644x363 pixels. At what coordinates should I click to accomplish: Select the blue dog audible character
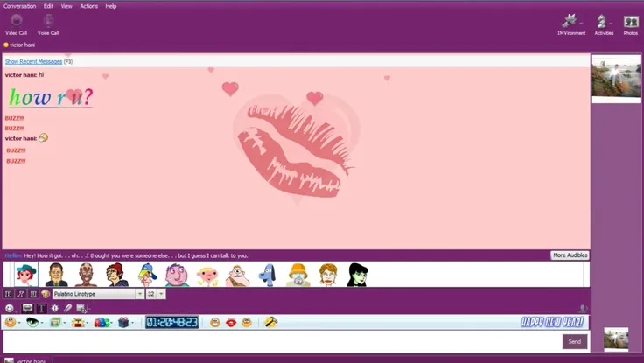[268, 275]
